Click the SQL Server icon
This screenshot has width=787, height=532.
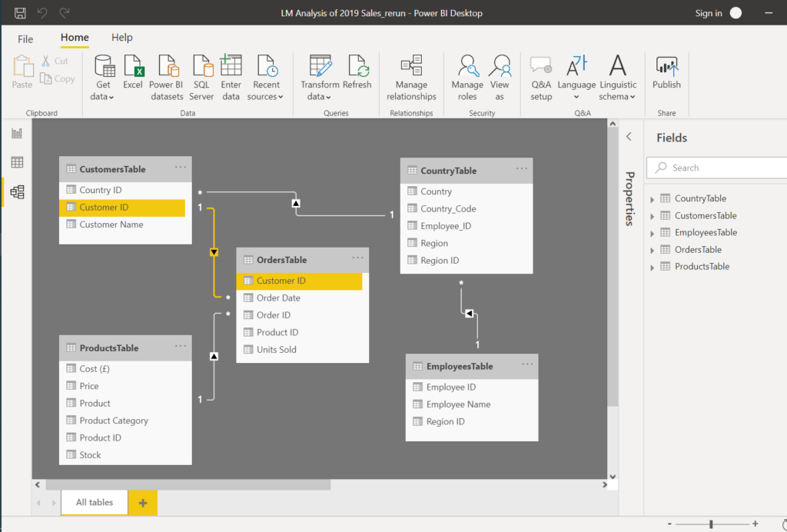point(201,68)
